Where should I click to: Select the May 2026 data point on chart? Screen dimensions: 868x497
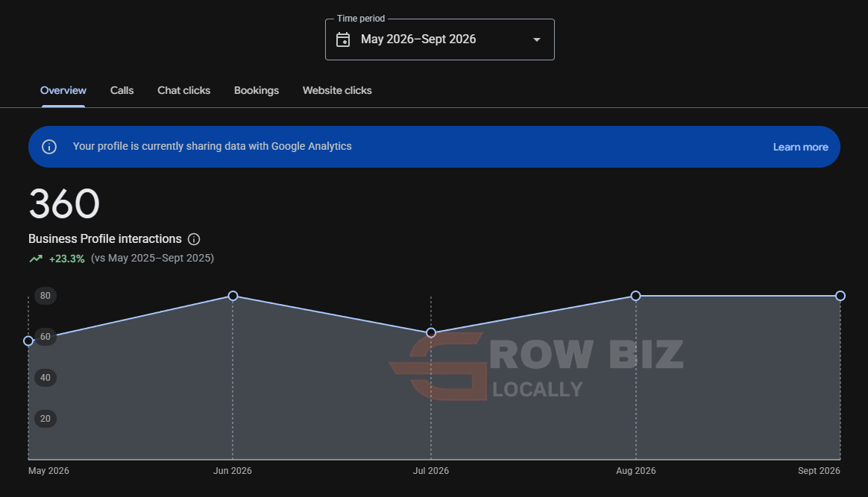(x=28, y=341)
